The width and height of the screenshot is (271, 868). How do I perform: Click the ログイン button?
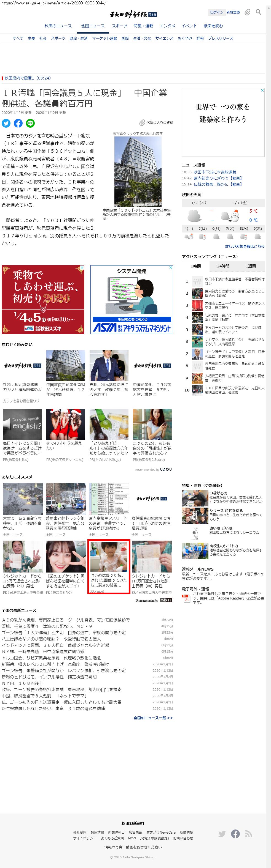[x=216, y=12]
